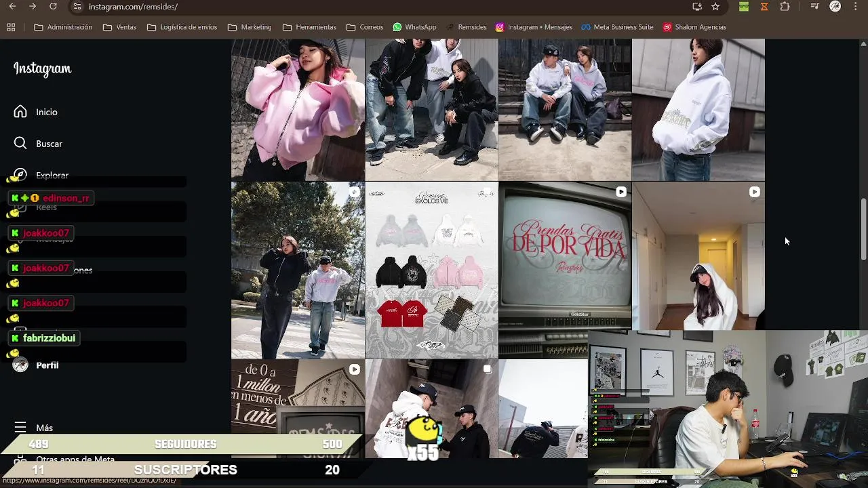
Task: Click the Instagram logo in sidebar
Action: 42,69
